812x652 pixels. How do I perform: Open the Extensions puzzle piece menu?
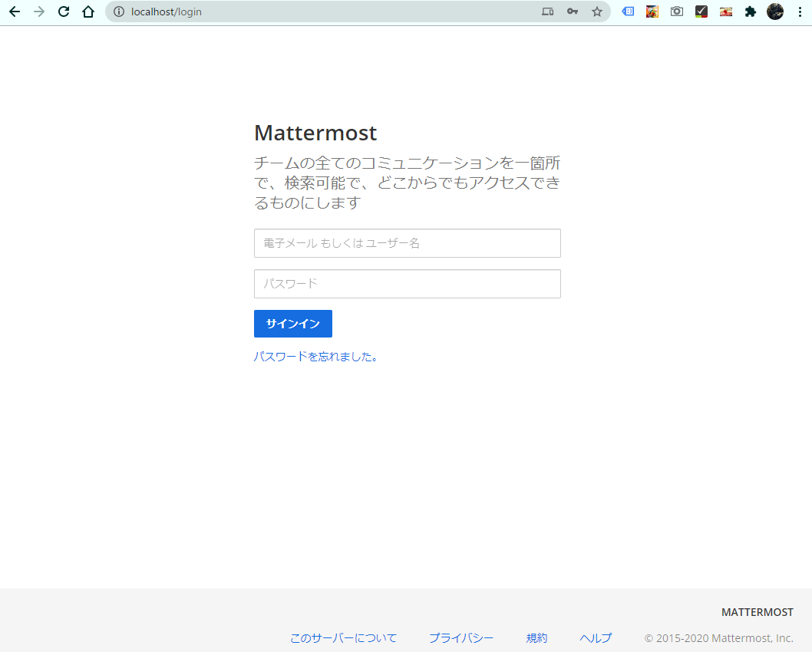[x=751, y=12]
